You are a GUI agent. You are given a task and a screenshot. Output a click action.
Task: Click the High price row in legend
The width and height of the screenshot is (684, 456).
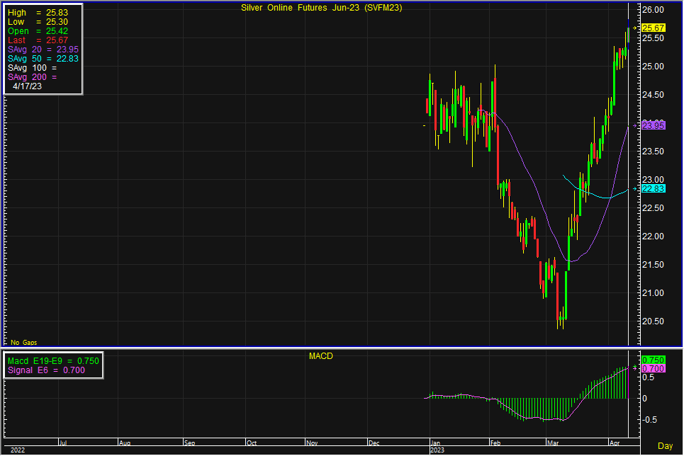click(38, 11)
